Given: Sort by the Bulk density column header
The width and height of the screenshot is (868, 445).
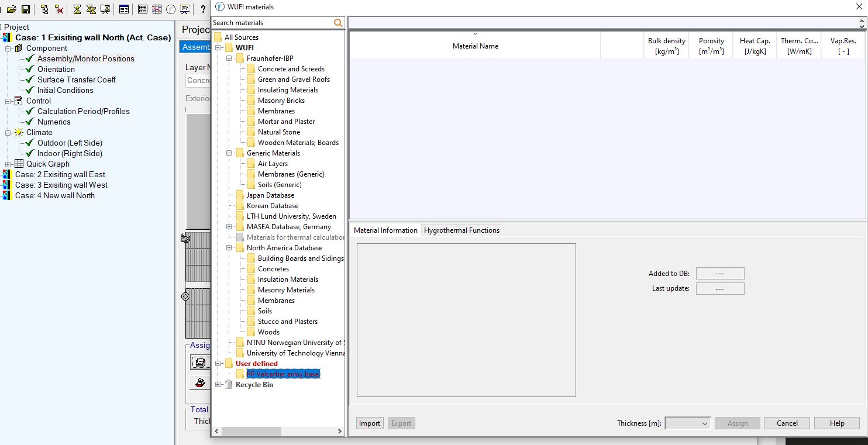Looking at the screenshot, I should tap(666, 46).
